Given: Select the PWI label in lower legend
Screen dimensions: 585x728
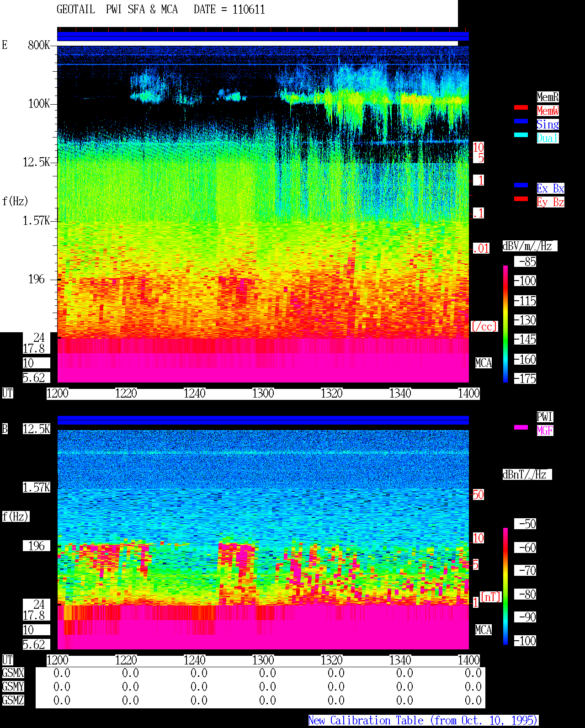Looking at the screenshot, I should coord(545,417).
